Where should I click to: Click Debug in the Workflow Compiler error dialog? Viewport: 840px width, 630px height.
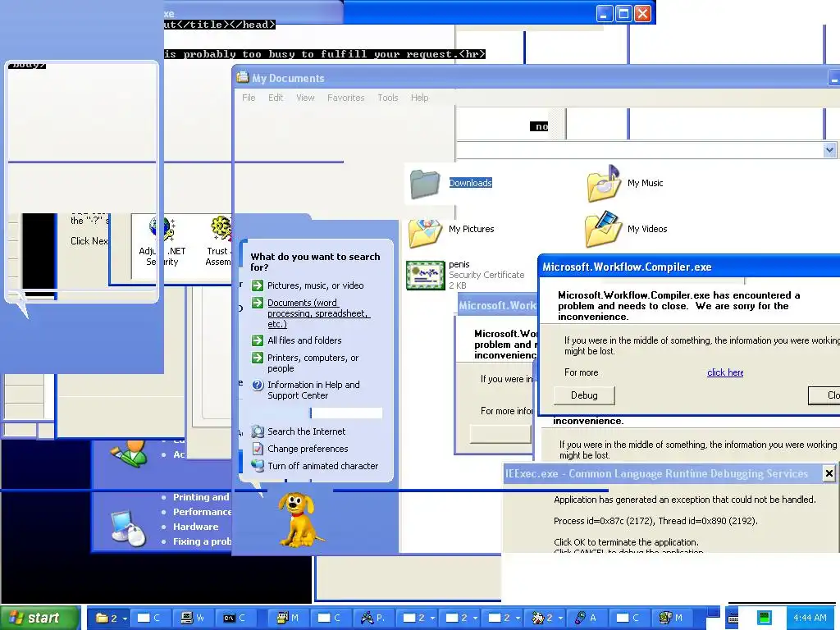[x=584, y=395]
